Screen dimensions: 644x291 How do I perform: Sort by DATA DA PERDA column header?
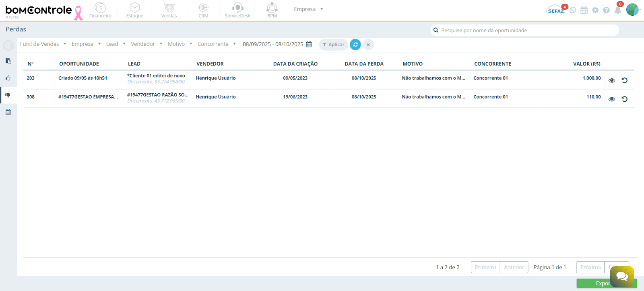(364, 64)
